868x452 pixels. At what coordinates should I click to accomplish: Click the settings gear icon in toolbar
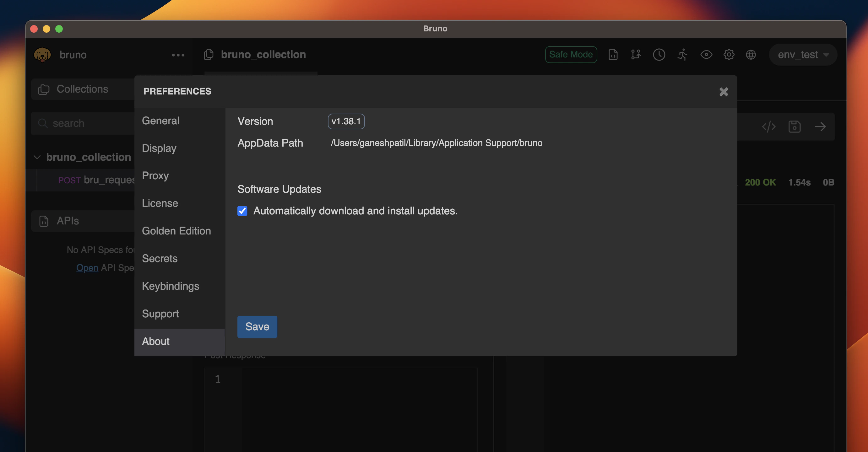(x=729, y=55)
